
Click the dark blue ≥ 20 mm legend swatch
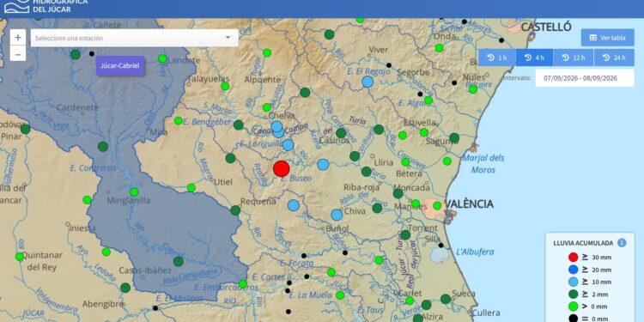tap(574, 270)
